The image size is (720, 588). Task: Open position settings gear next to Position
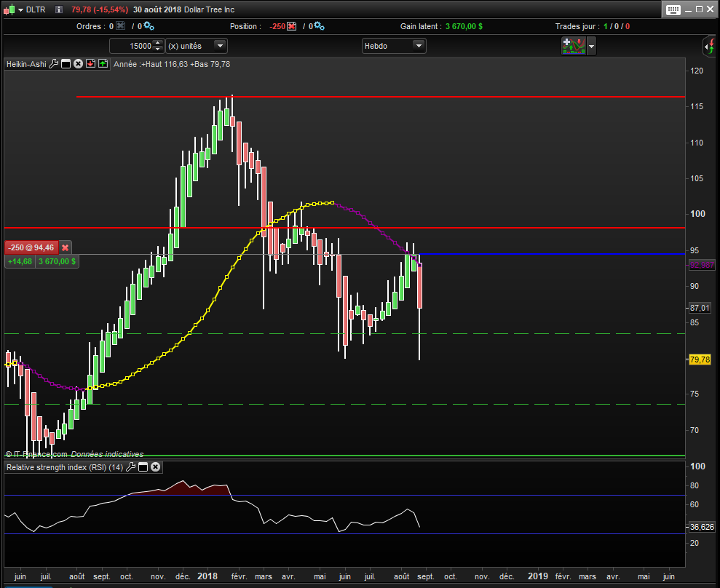319,26
